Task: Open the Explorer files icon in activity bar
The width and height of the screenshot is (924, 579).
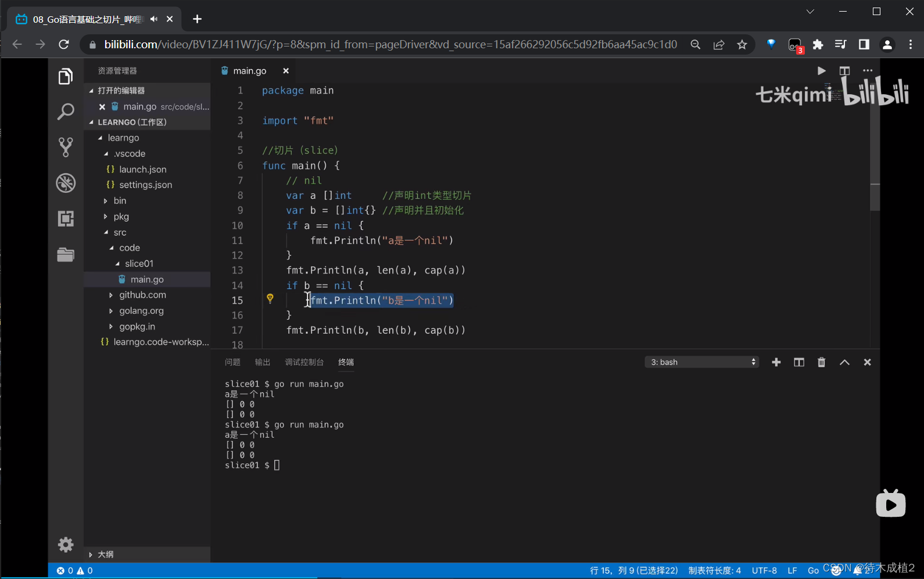Action: click(66, 76)
